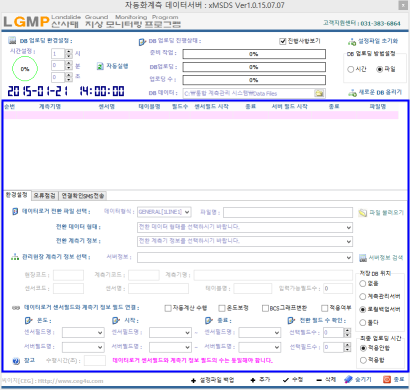Switch to 연결확인SMS전송 tab
Screen dimensions: 411x390
83,196
